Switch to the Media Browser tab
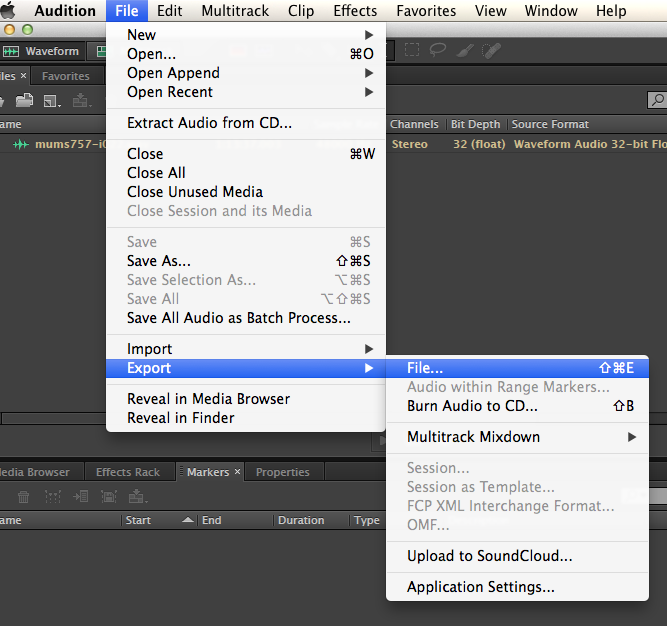Viewport: 667px width, 626px height. [35, 472]
